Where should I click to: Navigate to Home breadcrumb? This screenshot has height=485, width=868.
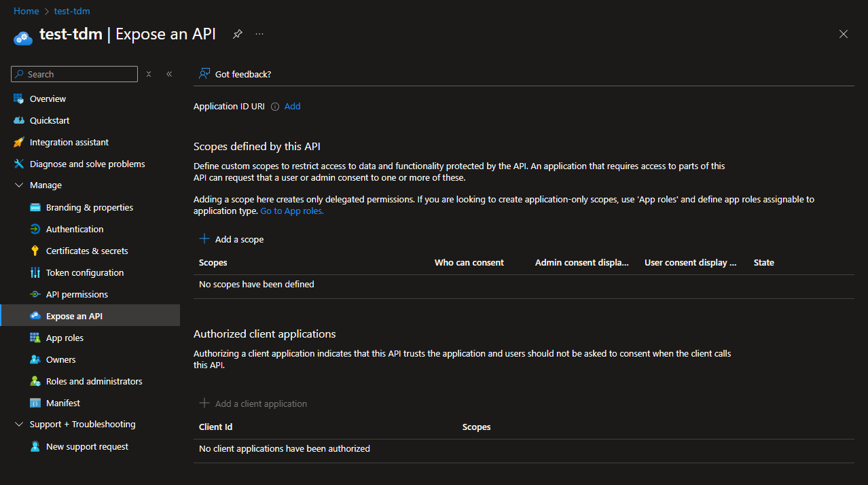click(26, 11)
